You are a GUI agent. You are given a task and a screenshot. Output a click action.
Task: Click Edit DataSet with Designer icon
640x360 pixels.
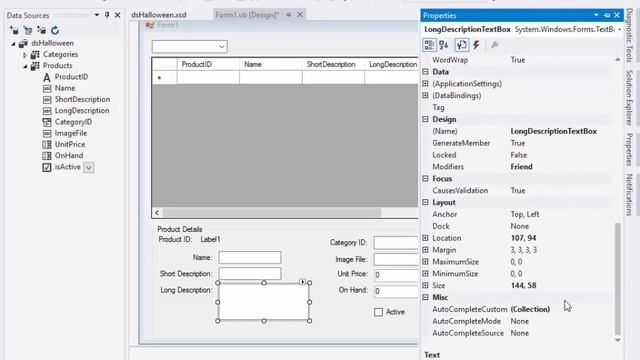point(28,30)
